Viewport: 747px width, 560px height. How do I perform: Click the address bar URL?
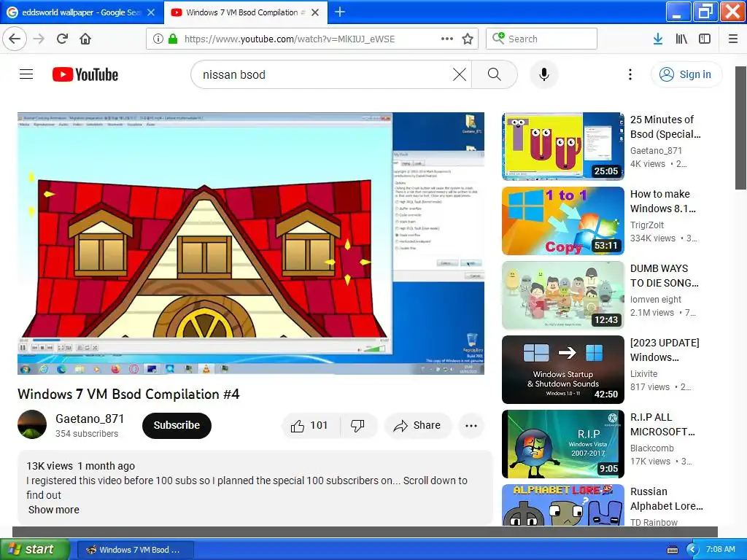(x=290, y=39)
